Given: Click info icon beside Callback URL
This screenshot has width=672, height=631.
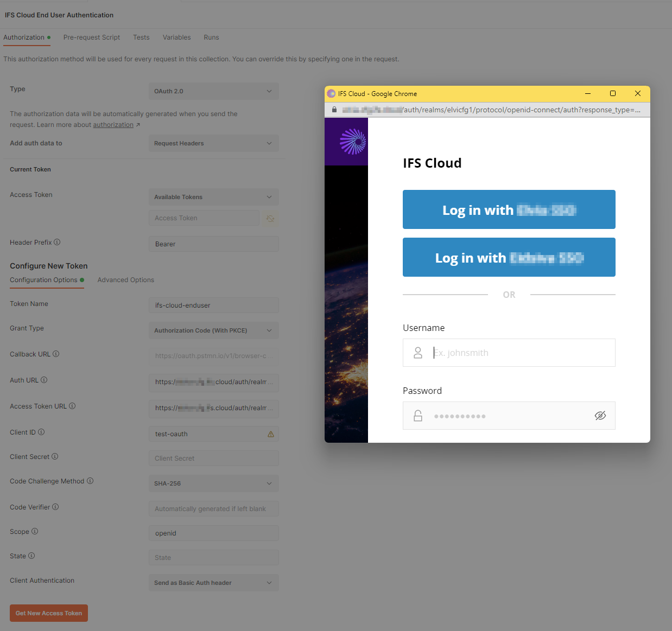Looking at the screenshot, I should tap(56, 354).
